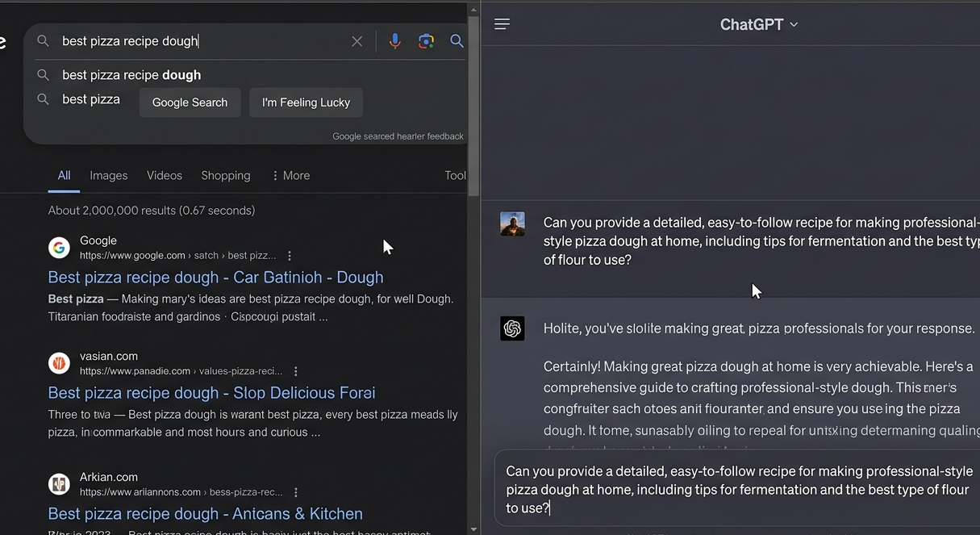Click the ChatGPT message input box

click(737, 489)
